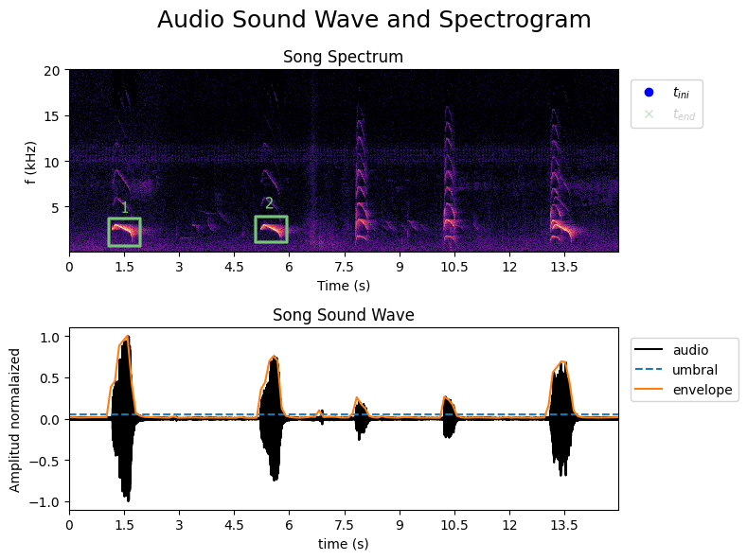Click the first waveform peak at 1.5 seconds
Image resolution: width=747 pixels, height=560 pixels.
tap(125, 419)
